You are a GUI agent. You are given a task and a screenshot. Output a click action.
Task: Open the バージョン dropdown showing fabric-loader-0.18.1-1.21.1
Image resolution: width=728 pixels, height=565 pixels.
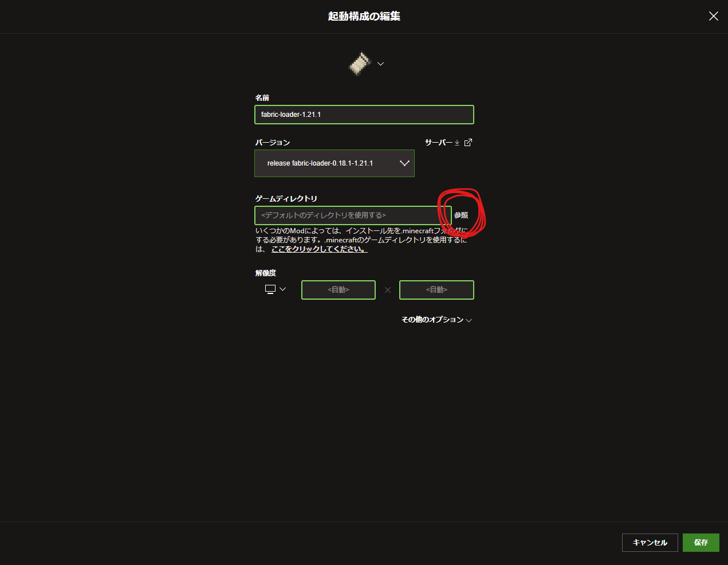pos(335,163)
